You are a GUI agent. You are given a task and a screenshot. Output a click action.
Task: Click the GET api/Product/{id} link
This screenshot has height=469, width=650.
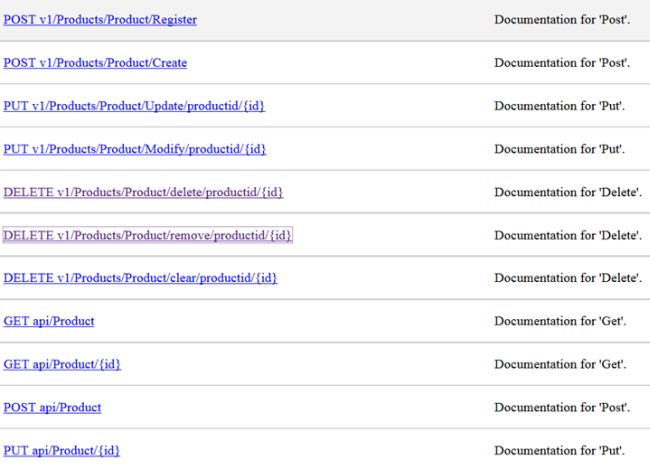(62, 364)
